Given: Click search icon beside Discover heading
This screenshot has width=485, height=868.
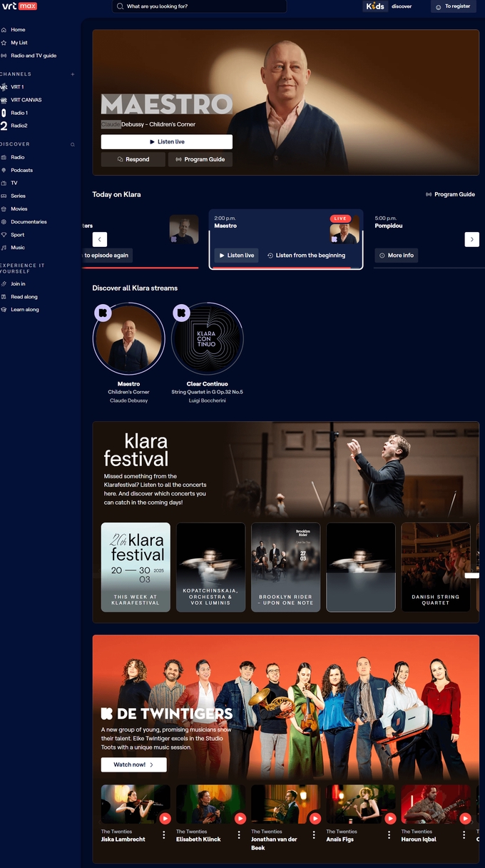Looking at the screenshot, I should (73, 144).
